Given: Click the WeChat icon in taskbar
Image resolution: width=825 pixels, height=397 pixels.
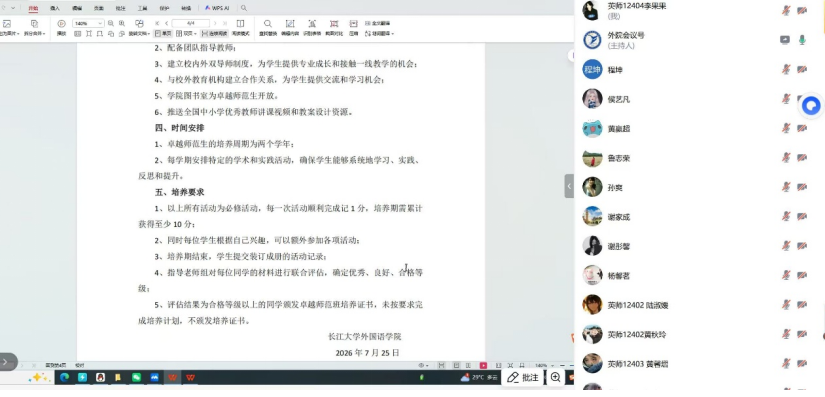Looking at the screenshot, I should 136,378.
